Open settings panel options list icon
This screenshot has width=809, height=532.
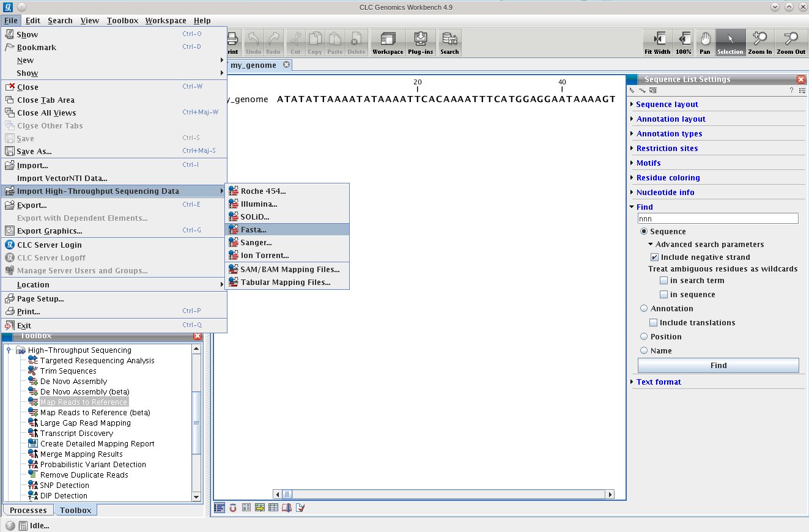click(x=801, y=91)
